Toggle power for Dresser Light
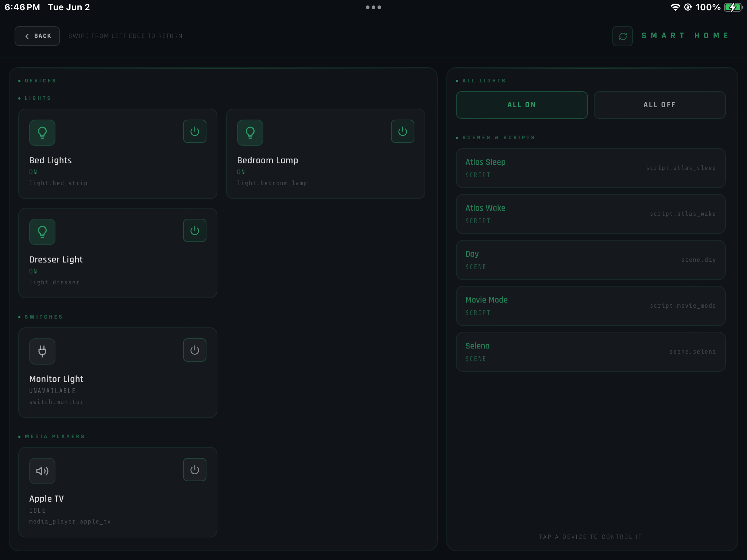This screenshot has height=560, width=747. click(x=195, y=230)
